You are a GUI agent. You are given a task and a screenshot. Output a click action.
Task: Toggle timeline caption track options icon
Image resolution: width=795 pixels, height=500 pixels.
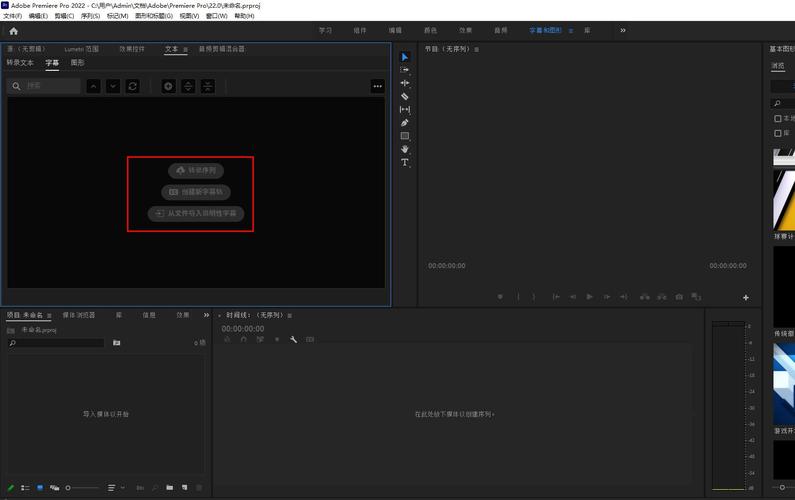point(310,340)
